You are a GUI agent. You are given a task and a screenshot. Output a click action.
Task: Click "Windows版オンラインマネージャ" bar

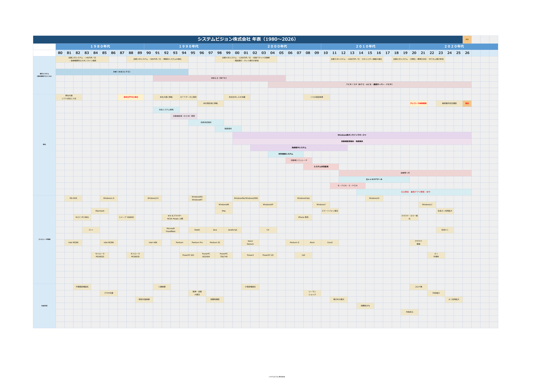(x=352, y=135)
